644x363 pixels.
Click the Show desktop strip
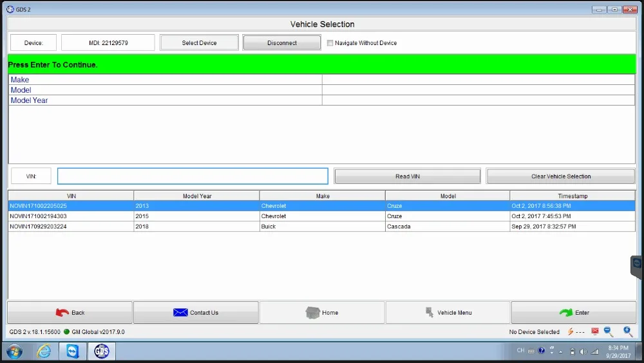click(640, 351)
